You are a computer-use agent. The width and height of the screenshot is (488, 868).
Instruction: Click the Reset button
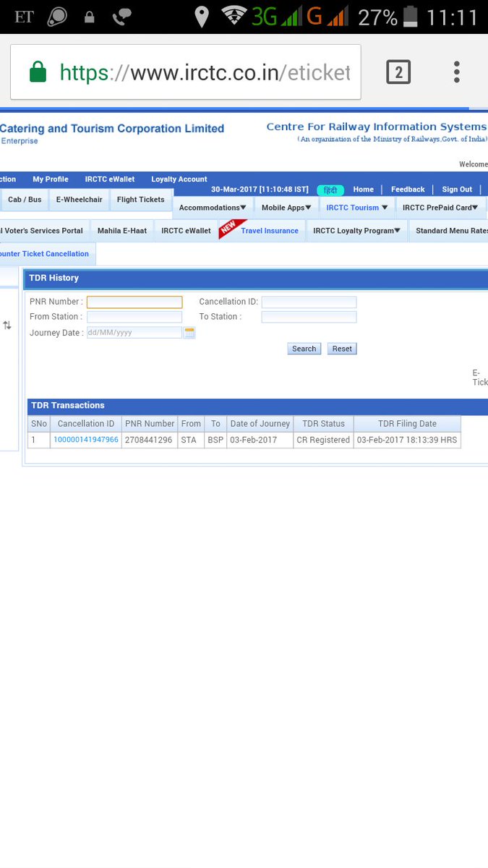click(x=342, y=349)
